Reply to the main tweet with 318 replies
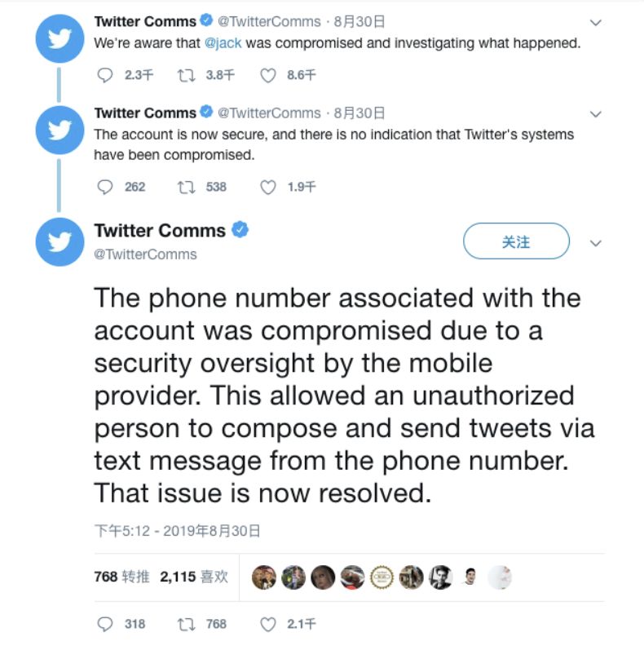 coord(104,624)
